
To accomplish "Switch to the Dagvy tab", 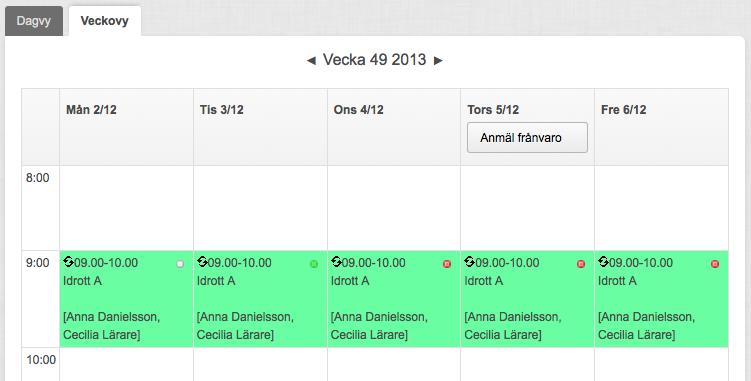I will tap(34, 21).
